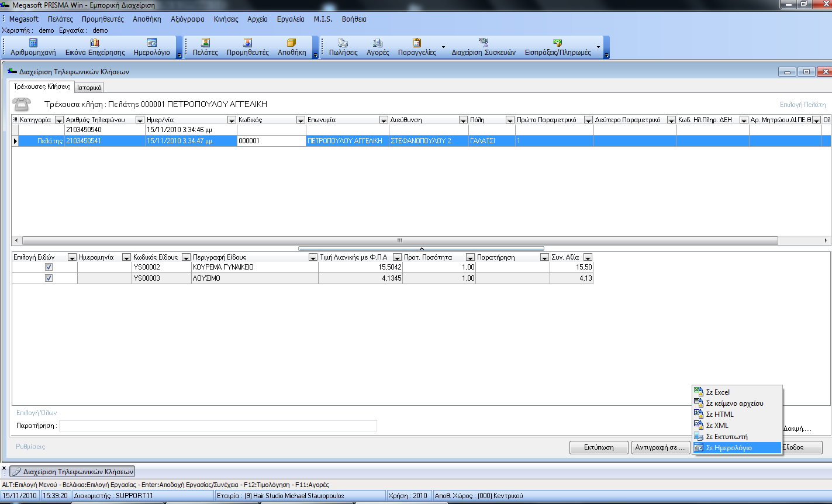
Task: Click the text file icon in export menu
Action: 698,403
